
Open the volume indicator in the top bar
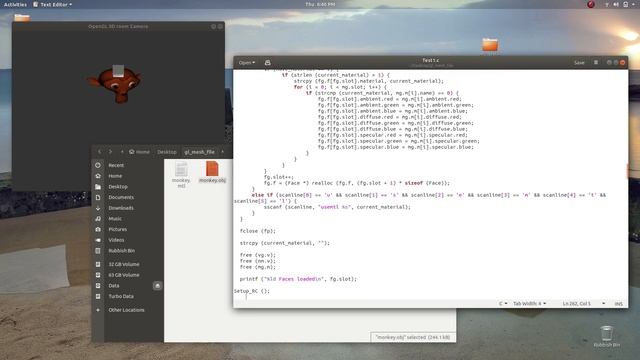616,4
